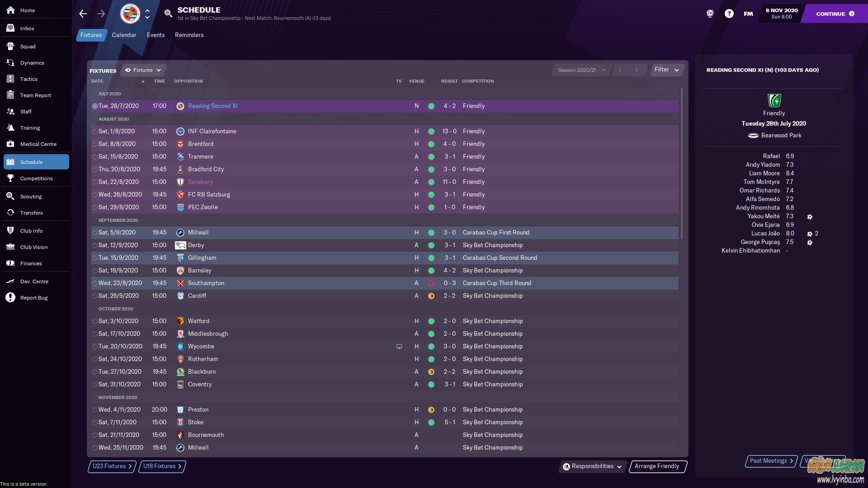This screenshot has width=868, height=488.
Task: Open Schedule in the sidebar
Action: pos(36,162)
